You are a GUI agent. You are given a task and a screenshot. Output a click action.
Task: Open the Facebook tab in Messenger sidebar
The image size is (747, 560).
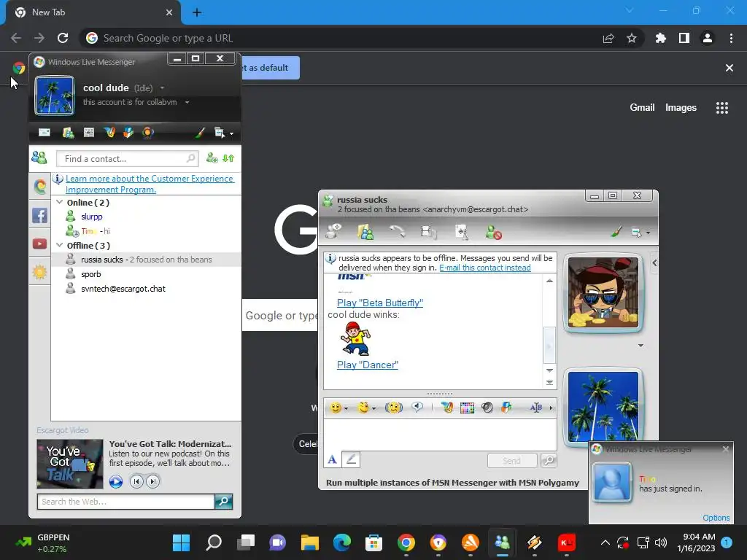pyautogui.click(x=40, y=215)
